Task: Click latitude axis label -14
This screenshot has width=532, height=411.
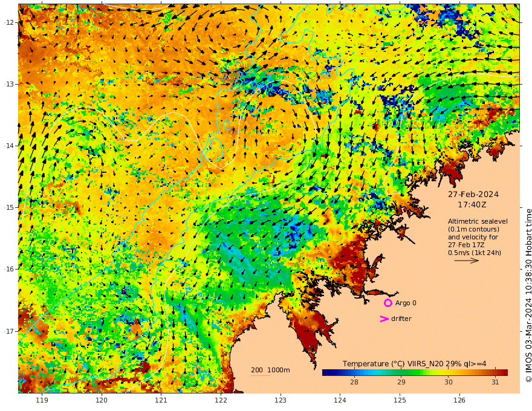Action: tap(9, 146)
